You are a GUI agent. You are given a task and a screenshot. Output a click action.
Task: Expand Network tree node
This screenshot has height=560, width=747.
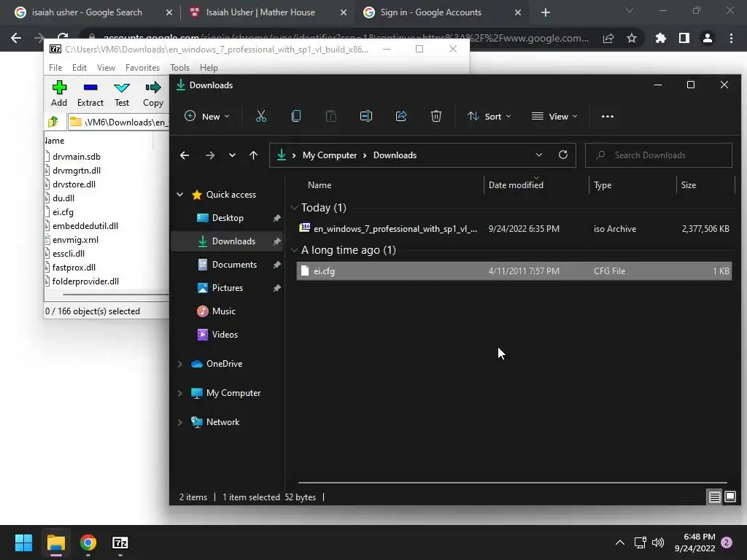[x=180, y=422]
